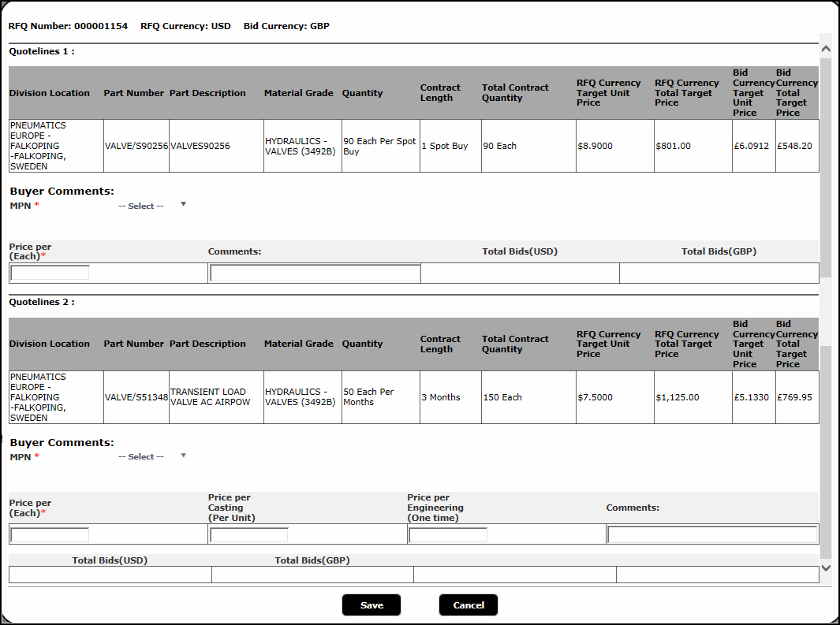This screenshot has width=840, height=625.
Task: Click the Save button
Action: click(x=371, y=605)
